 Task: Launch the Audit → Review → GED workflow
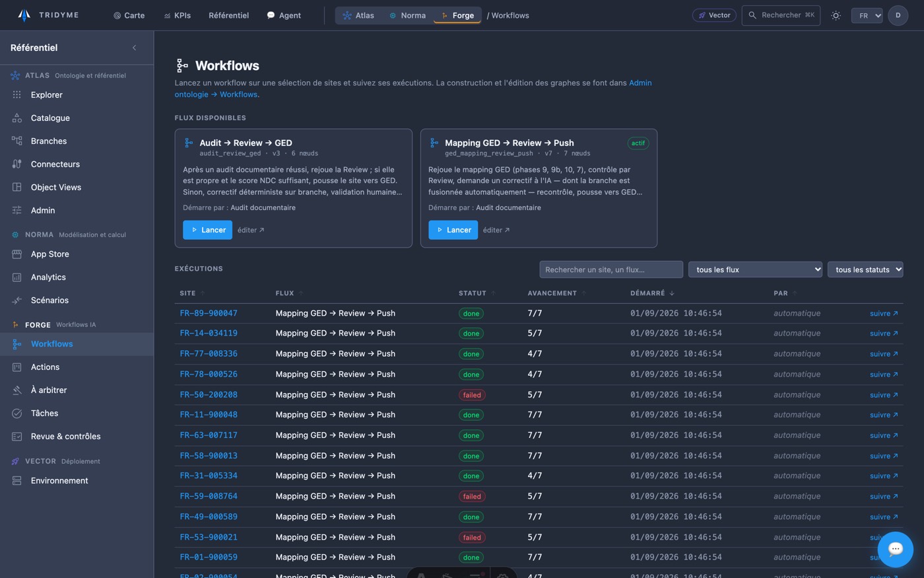[x=207, y=230]
